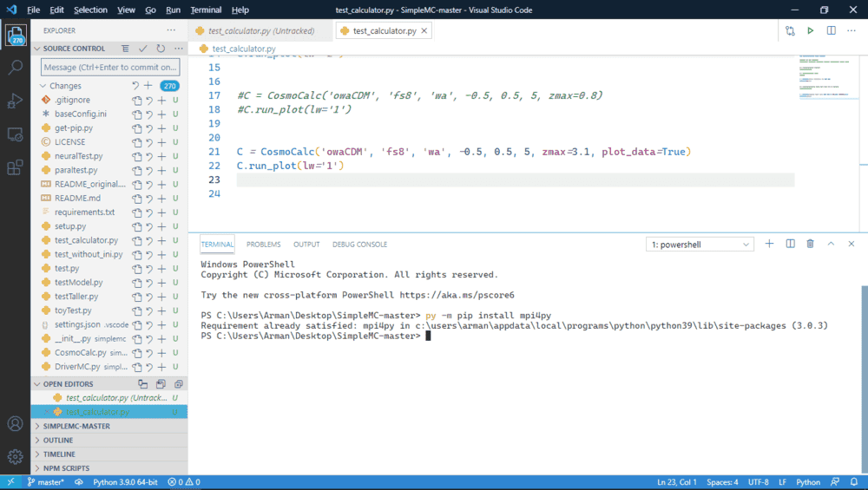The image size is (868, 490).
Task: Switch to test_calculator.py (Untracked) editor tab
Action: tap(261, 31)
